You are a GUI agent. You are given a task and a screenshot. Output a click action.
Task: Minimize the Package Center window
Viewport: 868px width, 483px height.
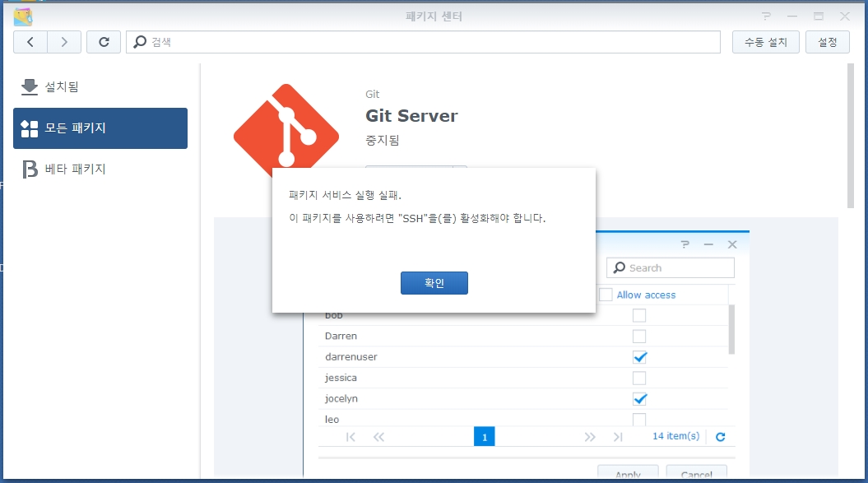[792, 16]
